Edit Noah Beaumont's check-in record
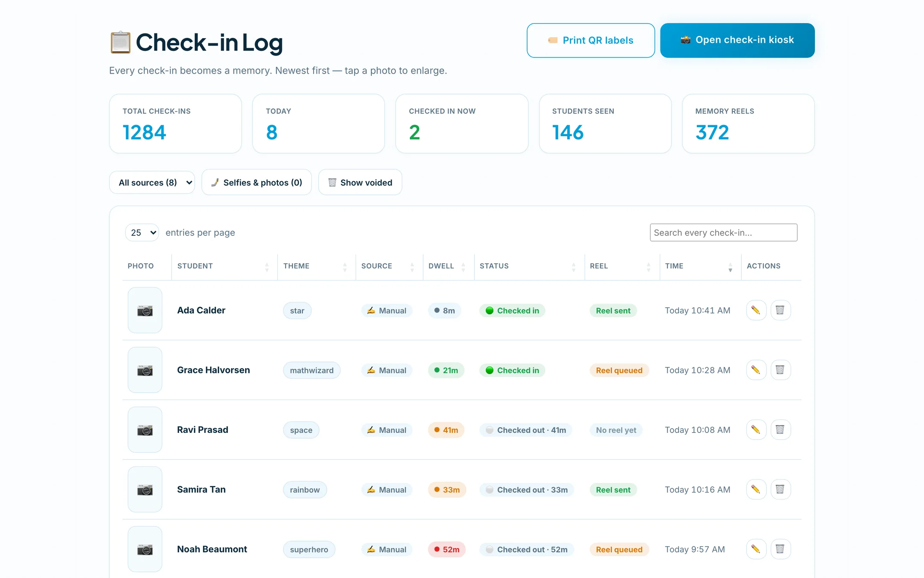This screenshot has width=924, height=578. (x=756, y=549)
